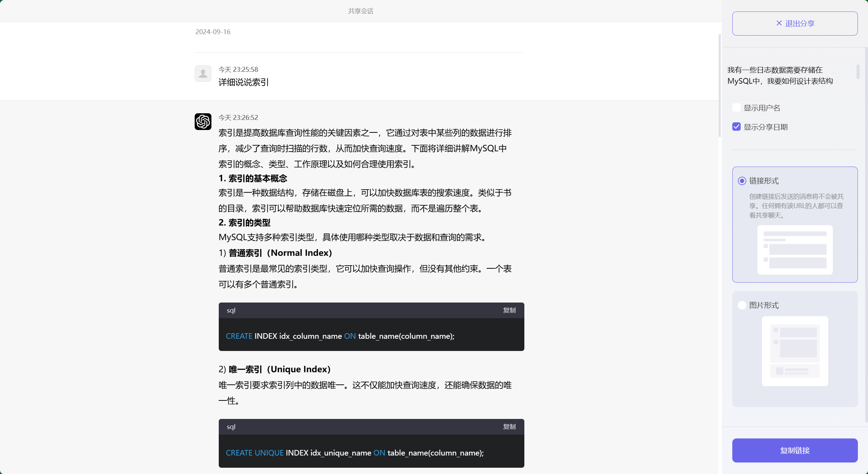
Task: Click the user message 详细说说索引
Action: pyautogui.click(x=243, y=82)
